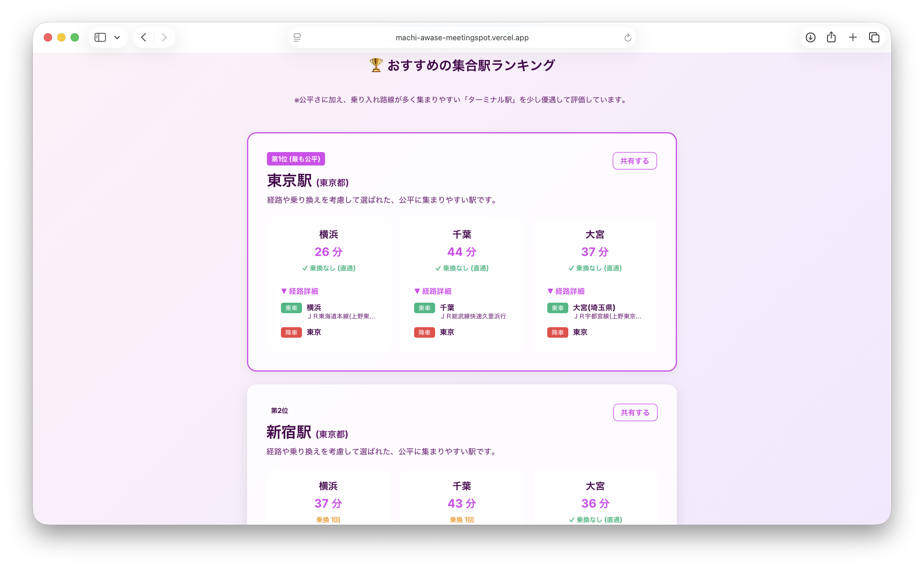924x568 pixels.
Task: Open the sidebar tab group dropdown chevron
Action: coord(117,38)
